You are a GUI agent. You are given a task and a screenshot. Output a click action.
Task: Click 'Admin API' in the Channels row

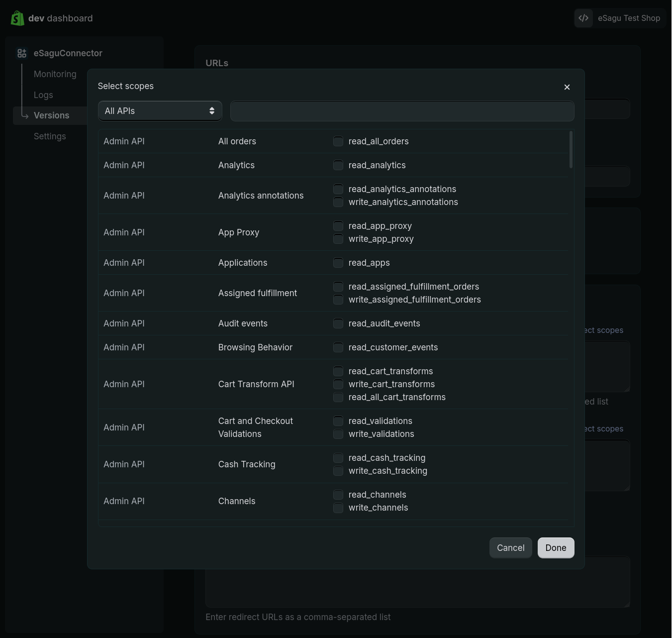[124, 501]
